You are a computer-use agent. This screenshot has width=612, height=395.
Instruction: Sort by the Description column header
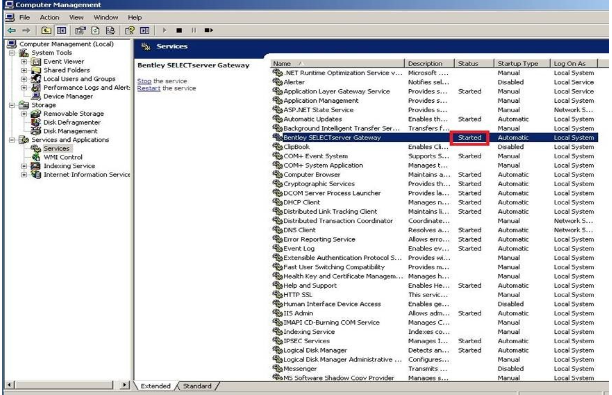click(429, 63)
